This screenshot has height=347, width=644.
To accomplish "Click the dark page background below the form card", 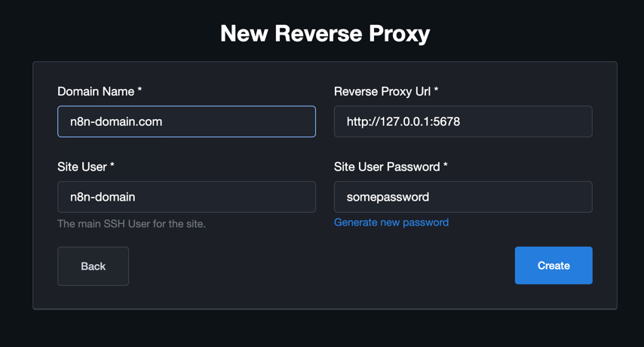I will pyautogui.click(x=322, y=330).
